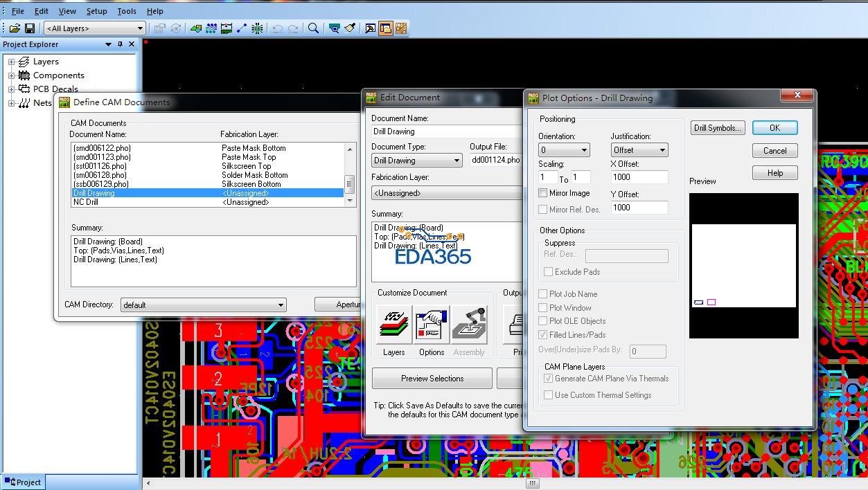The width and height of the screenshot is (868, 490).
Task: Click the Options hand-pointing icon
Action: click(432, 325)
